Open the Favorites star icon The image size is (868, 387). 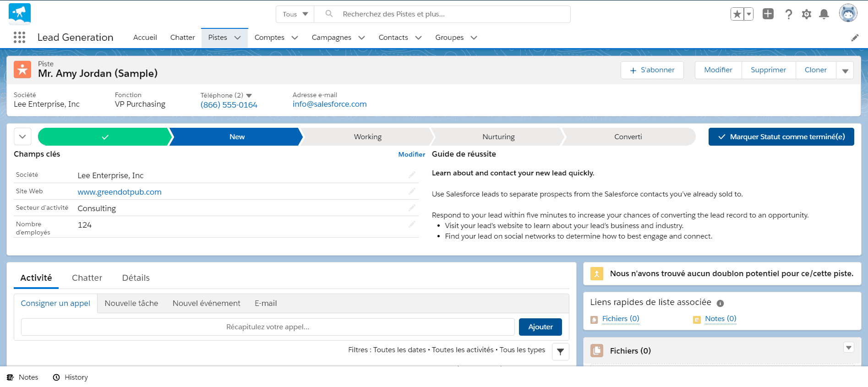click(737, 14)
